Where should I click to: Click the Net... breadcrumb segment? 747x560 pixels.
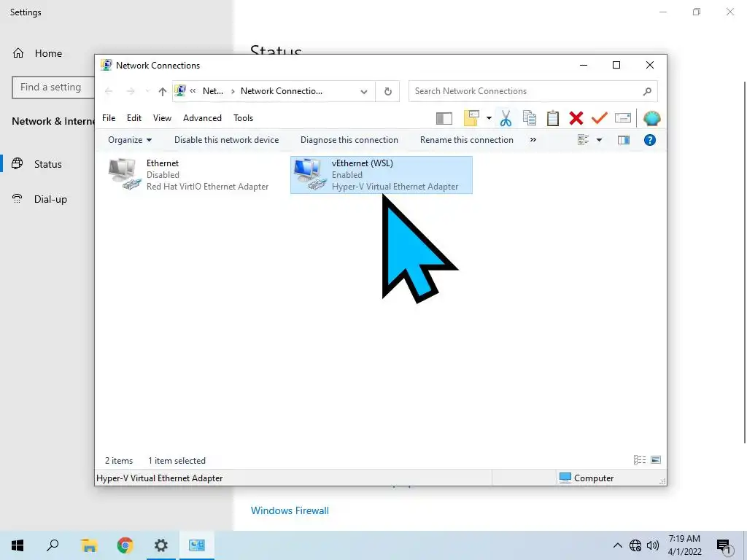(212, 91)
